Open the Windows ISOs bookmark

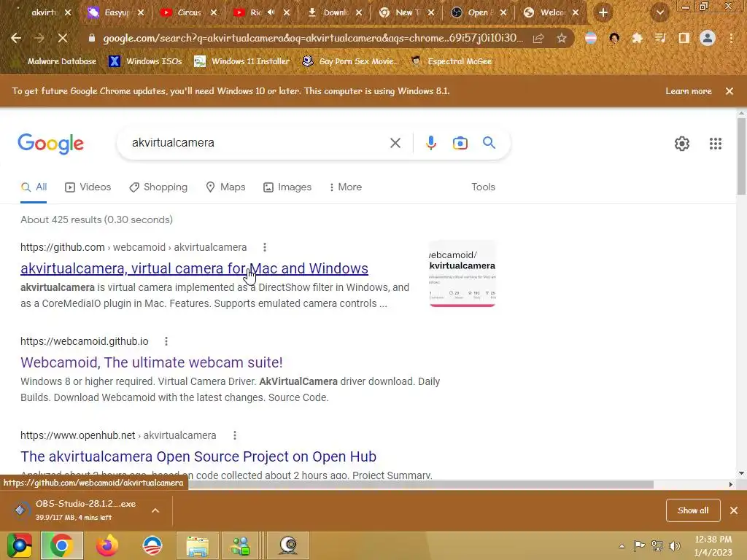pos(146,61)
